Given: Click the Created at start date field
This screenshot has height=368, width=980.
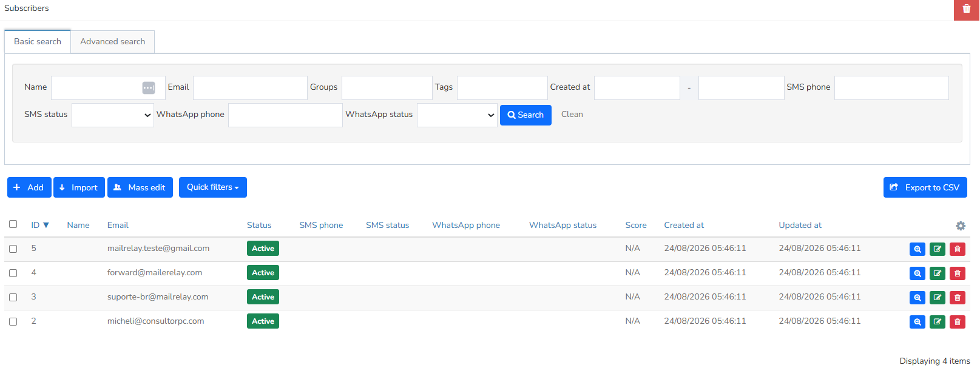Looking at the screenshot, I should pos(637,88).
